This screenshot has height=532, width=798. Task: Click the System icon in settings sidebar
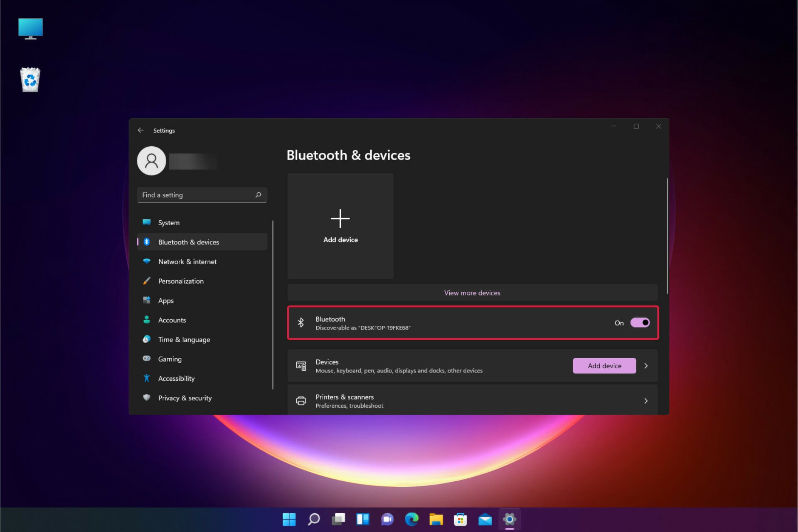point(147,222)
